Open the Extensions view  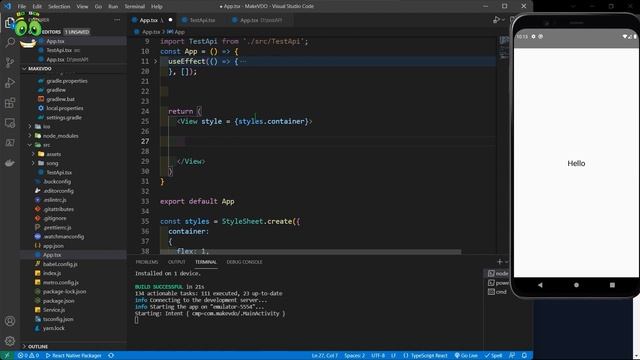[10, 102]
